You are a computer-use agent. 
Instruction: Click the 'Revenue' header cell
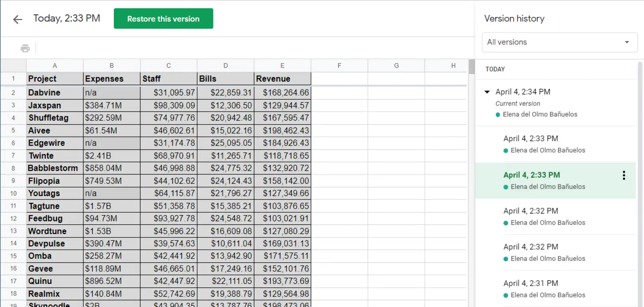pos(283,79)
